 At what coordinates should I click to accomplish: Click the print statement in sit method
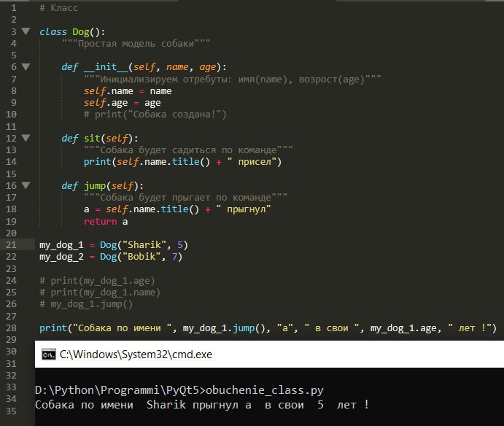tap(182, 162)
